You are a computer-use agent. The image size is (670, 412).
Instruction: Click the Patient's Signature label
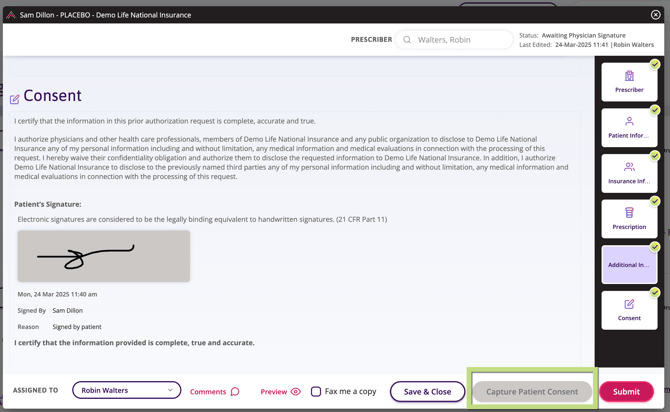pos(48,204)
